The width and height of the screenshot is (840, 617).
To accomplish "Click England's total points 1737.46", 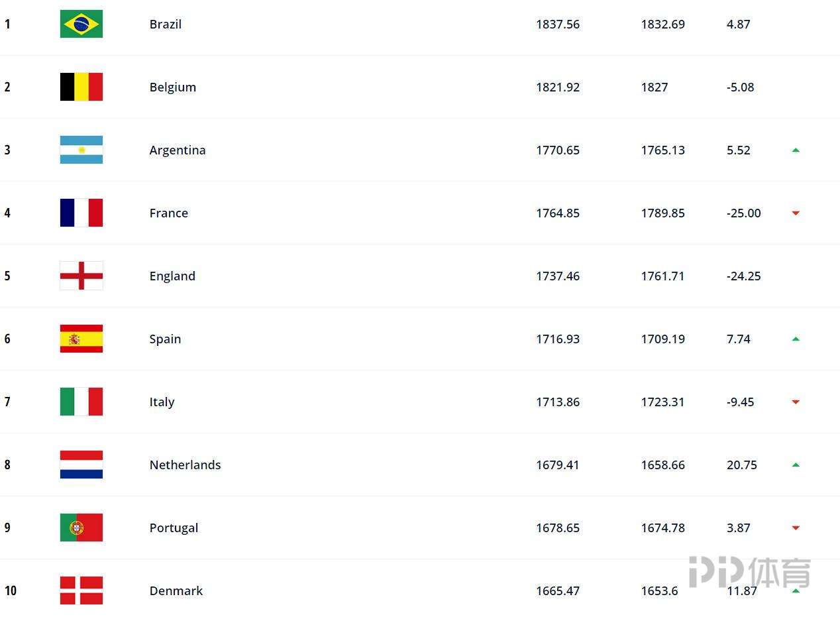I will (558, 276).
